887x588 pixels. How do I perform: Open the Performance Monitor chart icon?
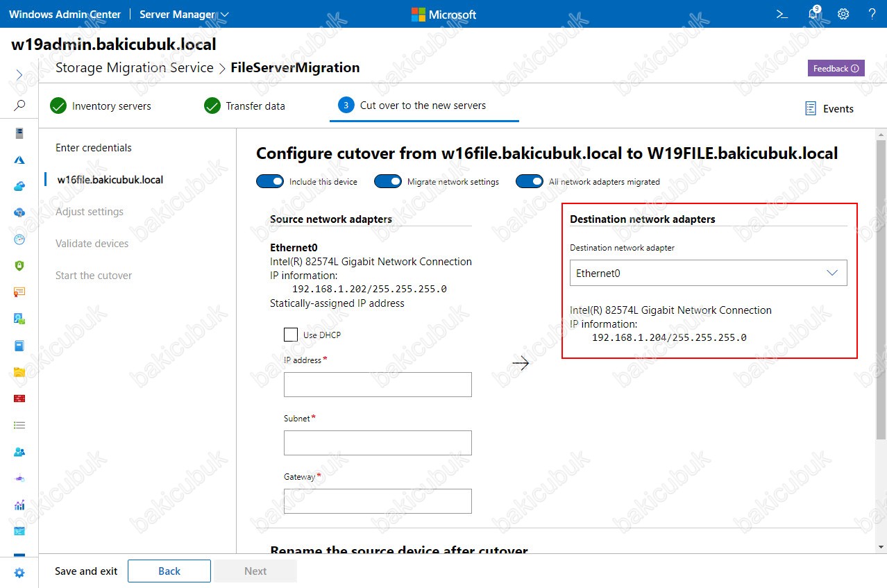click(x=19, y=505)
